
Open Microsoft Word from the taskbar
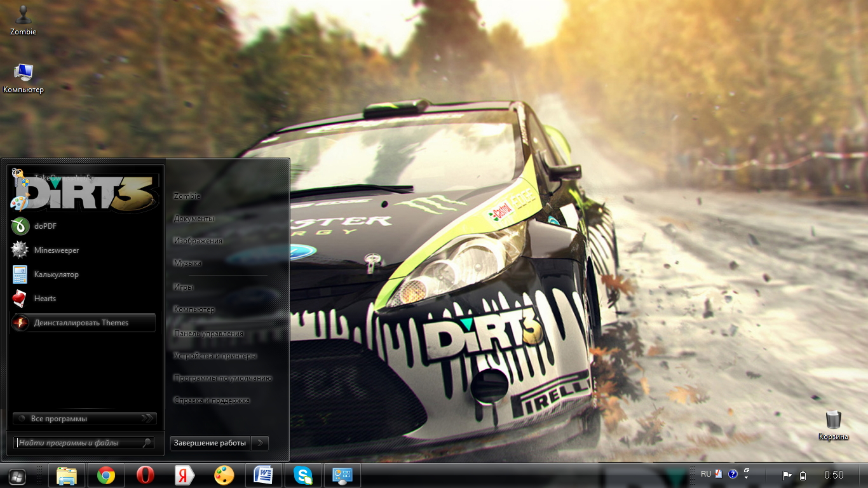(264, 475)
